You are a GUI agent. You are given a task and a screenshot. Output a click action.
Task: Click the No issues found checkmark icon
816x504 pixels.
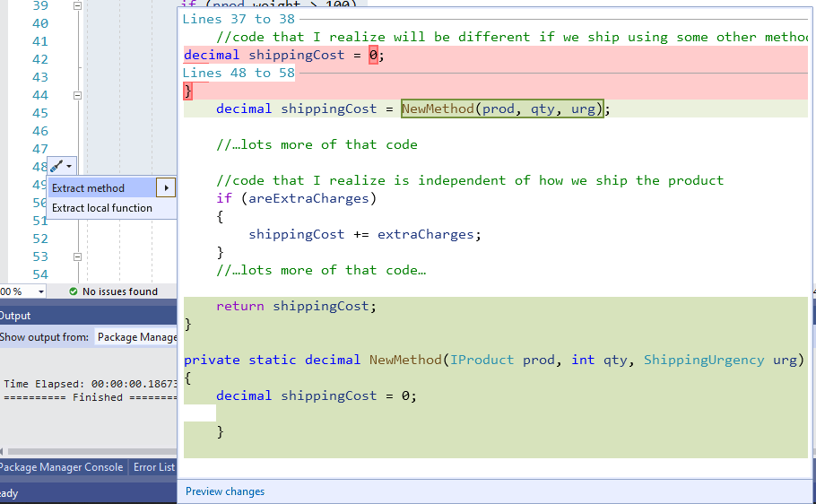74,291
